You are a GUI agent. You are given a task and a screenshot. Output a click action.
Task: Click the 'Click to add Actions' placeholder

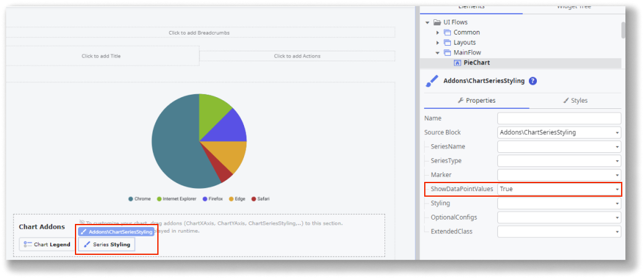click(297, 56)
